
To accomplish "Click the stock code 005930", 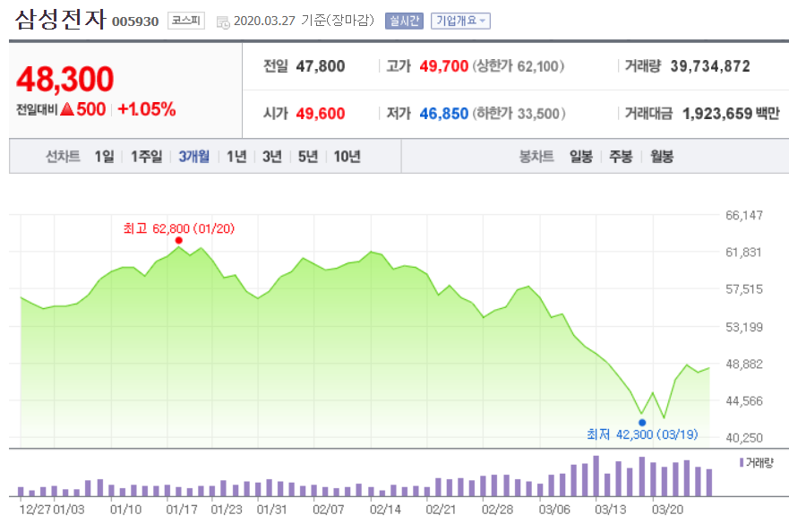I will [x=135, y=21].
